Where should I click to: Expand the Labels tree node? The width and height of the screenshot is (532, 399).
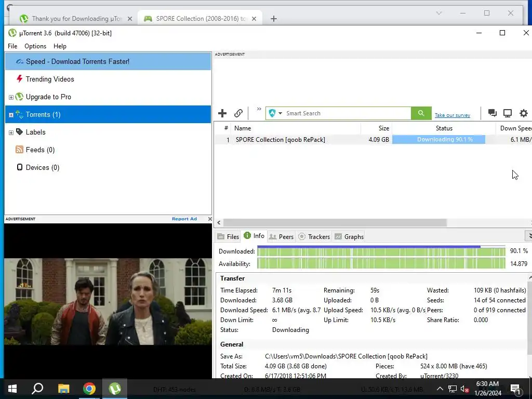[11, 132]
